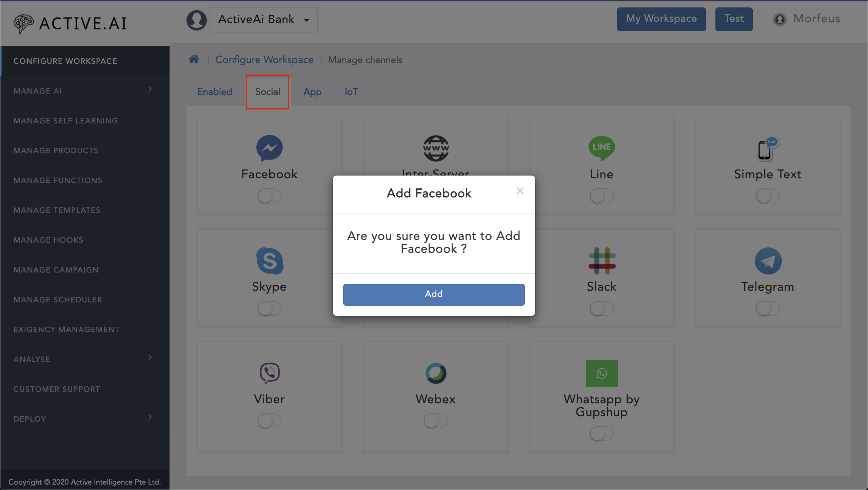Select the Social tab
Viewport: 868px width, 490px height.
[x=267, y=91]
